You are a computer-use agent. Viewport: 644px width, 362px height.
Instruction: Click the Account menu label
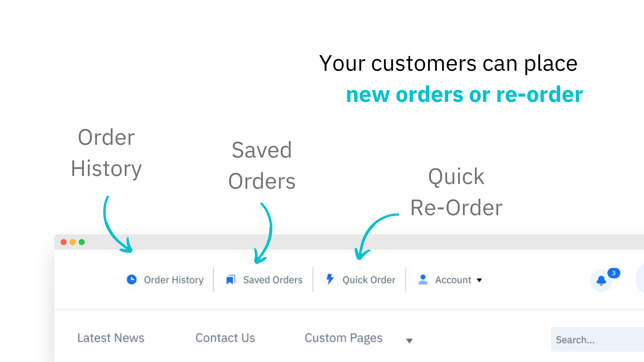tap(453, 280)
